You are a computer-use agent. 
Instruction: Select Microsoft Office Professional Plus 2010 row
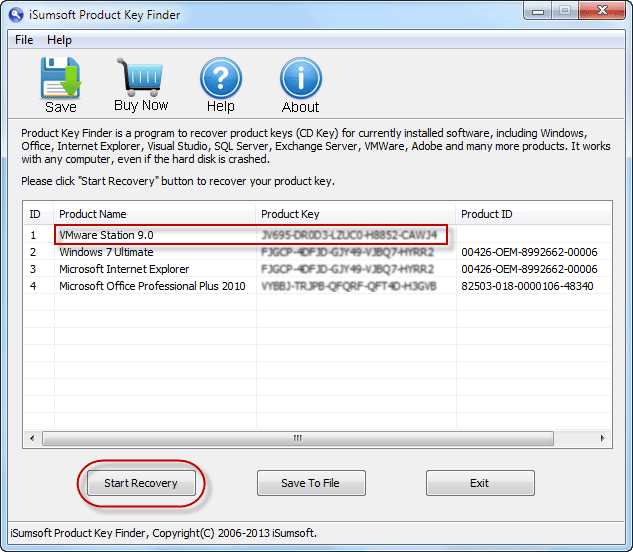click(x=317, y=286)
